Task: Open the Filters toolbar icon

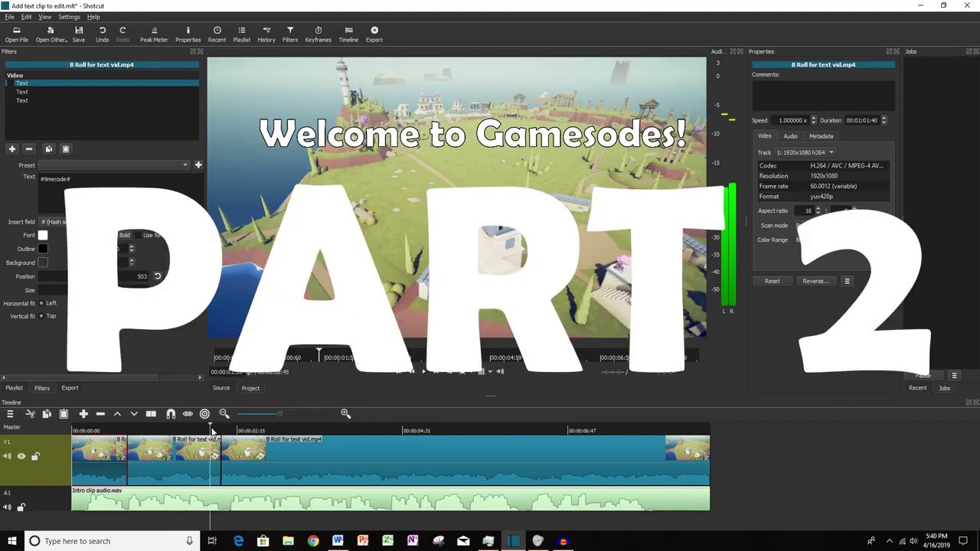Action: 290,34
